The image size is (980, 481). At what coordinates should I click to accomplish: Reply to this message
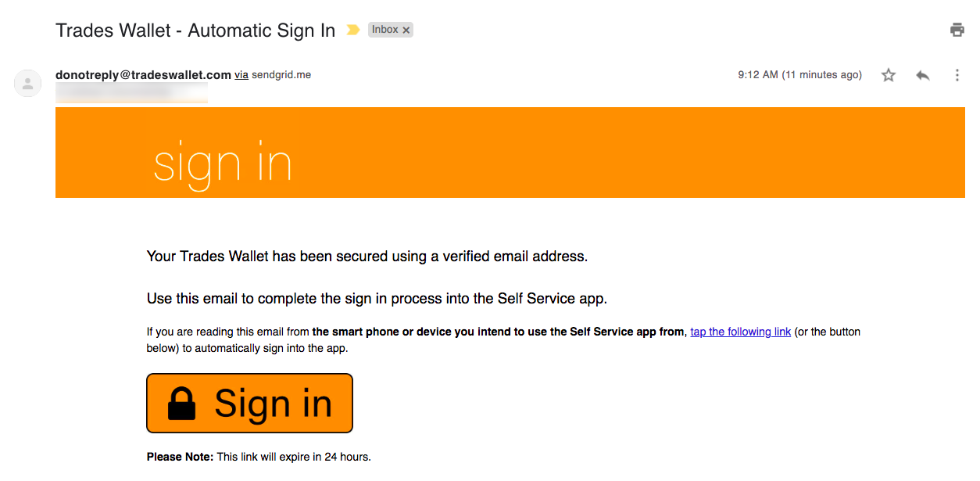click(x=923, y=75)
